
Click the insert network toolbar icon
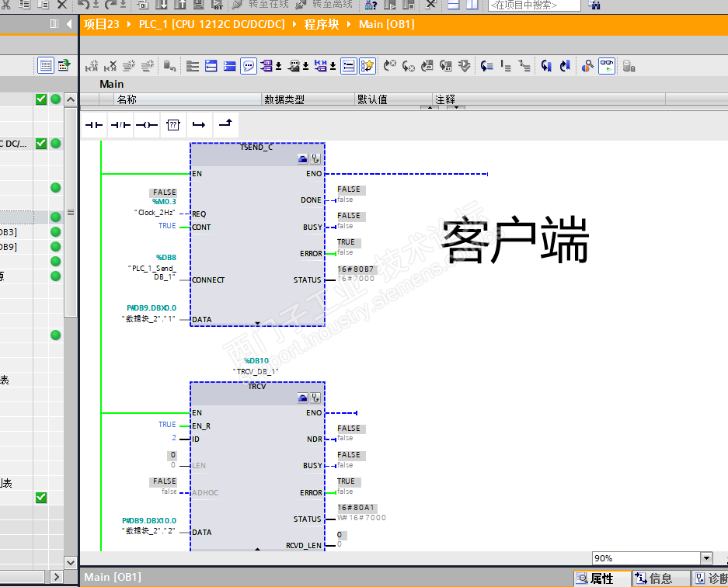pyautogui.click(x=92, y=66)
